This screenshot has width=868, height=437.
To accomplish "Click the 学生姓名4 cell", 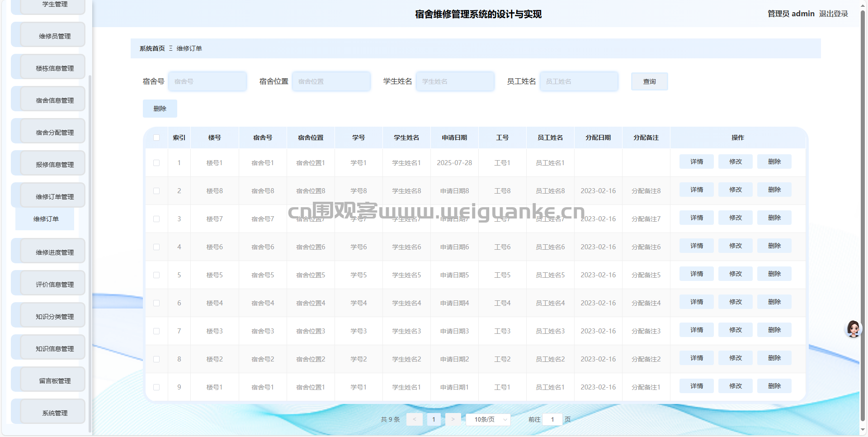I will point(406,303).
